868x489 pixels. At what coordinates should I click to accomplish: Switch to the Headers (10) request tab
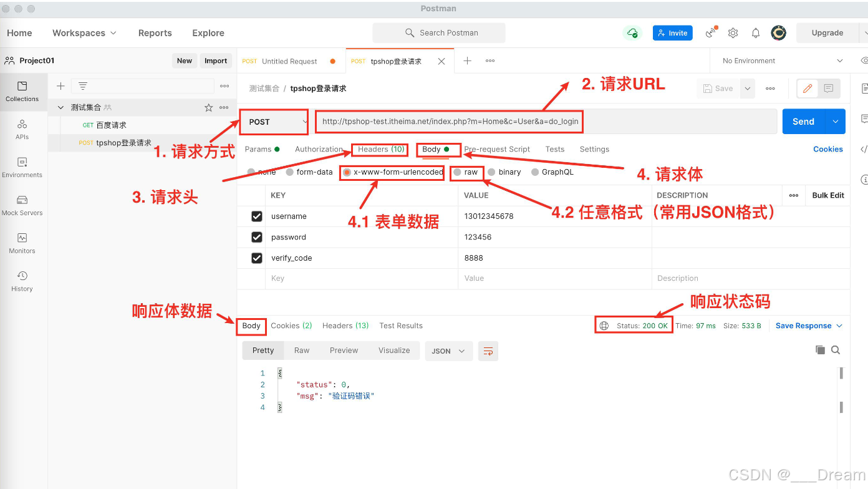381,149
